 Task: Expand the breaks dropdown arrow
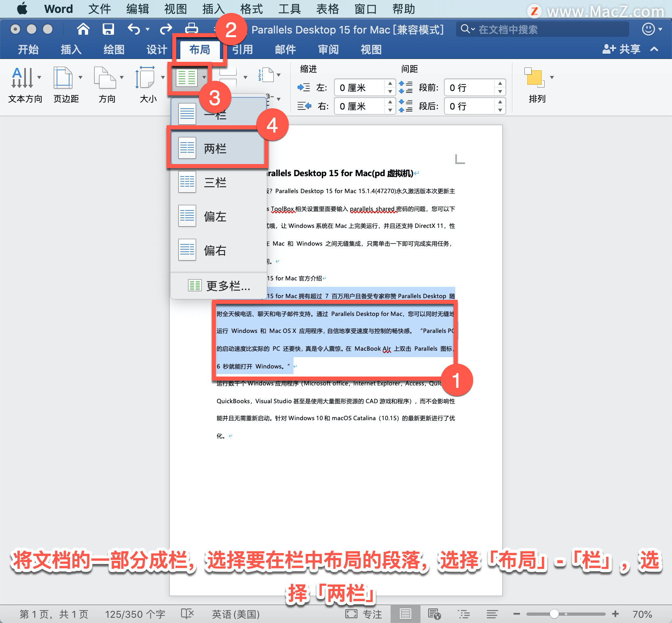(x=245, y=78)
